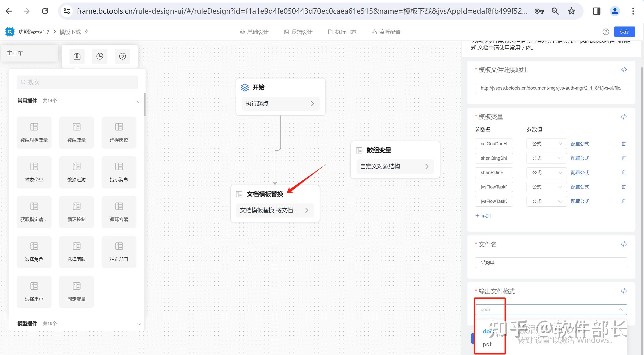The width and height of the screenshot is (644, 355).
Task: Click the plugin search input field
Action: click(x=77, y=82)
